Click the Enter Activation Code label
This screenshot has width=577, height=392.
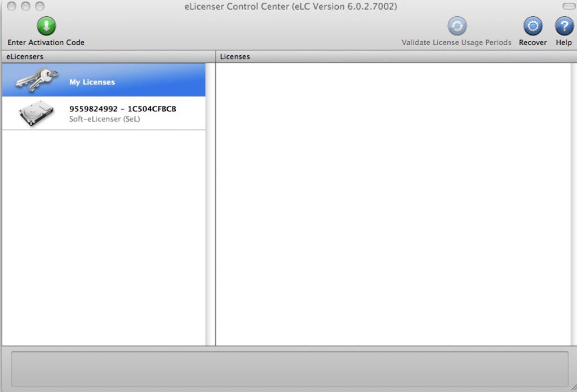(x=46, y=42)
